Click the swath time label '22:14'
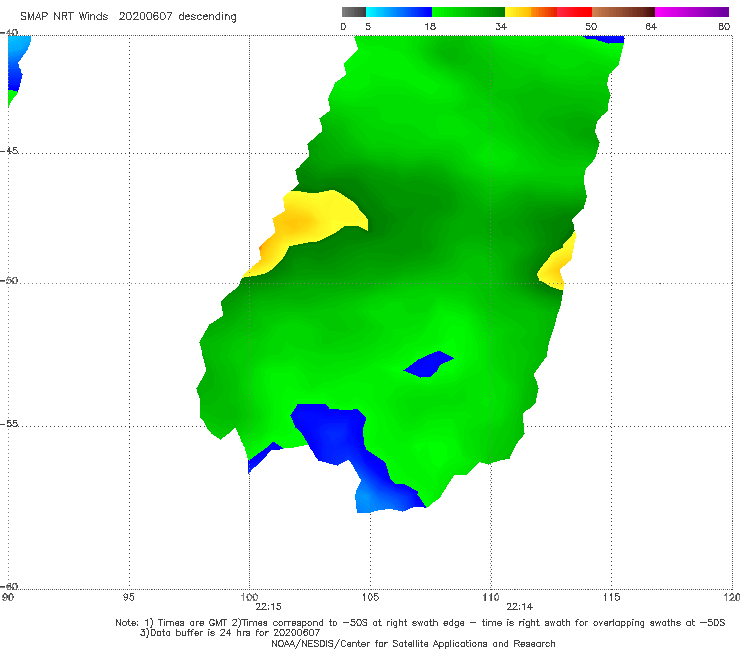This screenshot has height=650, width=740. point(520,607)
